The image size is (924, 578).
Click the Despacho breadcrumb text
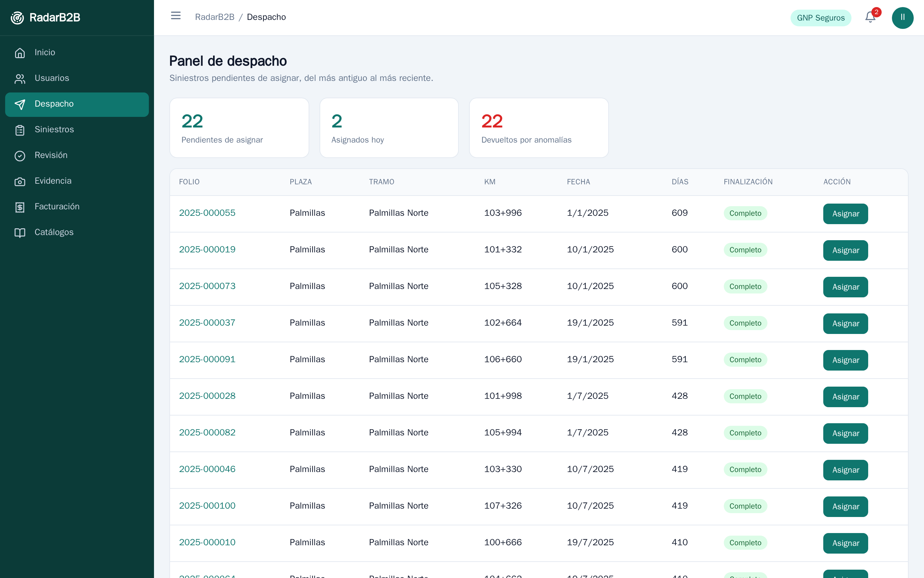tap(266, 17)
